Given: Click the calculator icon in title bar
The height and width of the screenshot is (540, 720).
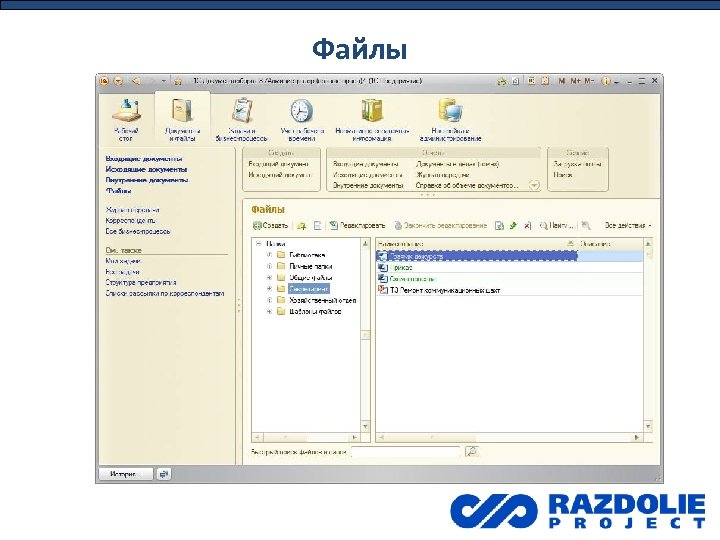Looking at the screenshot, I should click(531, 81).
